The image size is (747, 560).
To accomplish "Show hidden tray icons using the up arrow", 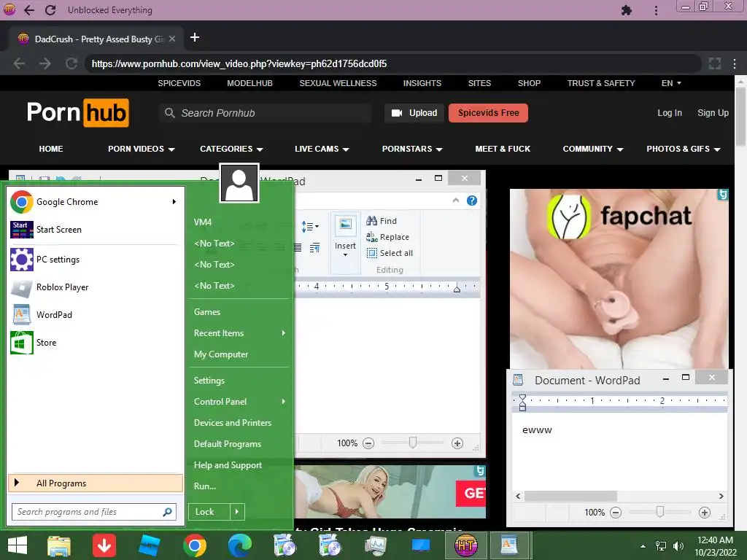I will (x=643, y=546).
